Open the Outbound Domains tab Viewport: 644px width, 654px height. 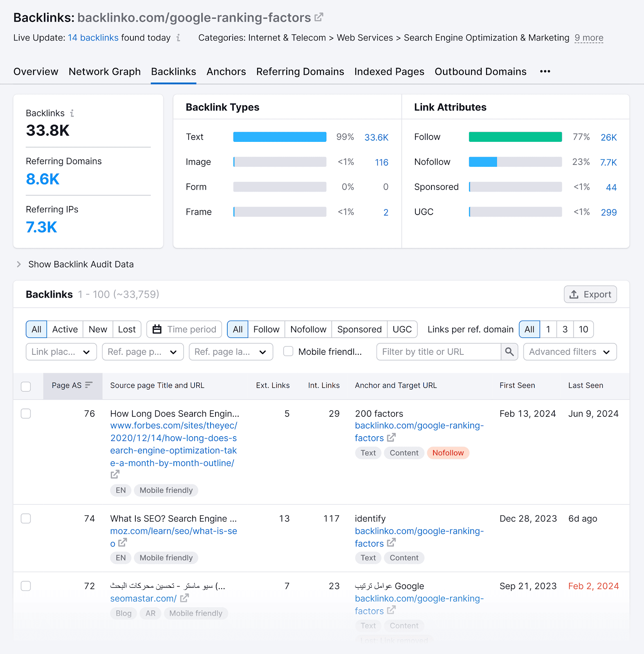(480, 72)
